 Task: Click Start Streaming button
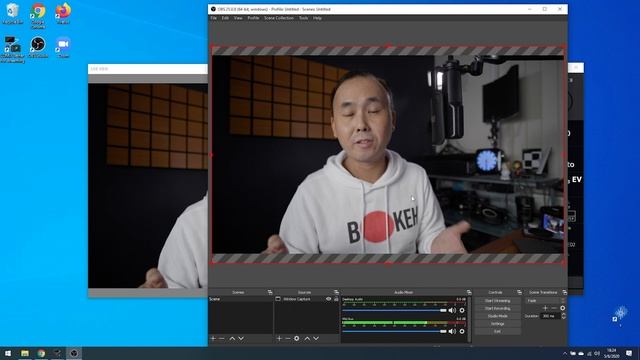(x=498, y=301)
